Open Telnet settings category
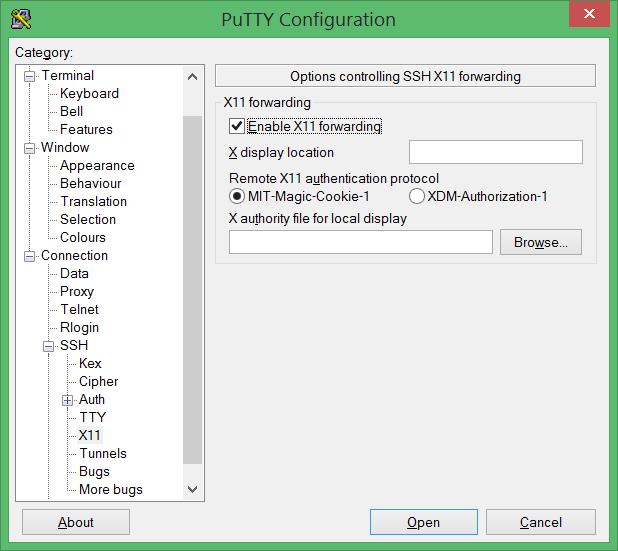The height and width of the screenshot is (551, 618). [x=79, y=309]
